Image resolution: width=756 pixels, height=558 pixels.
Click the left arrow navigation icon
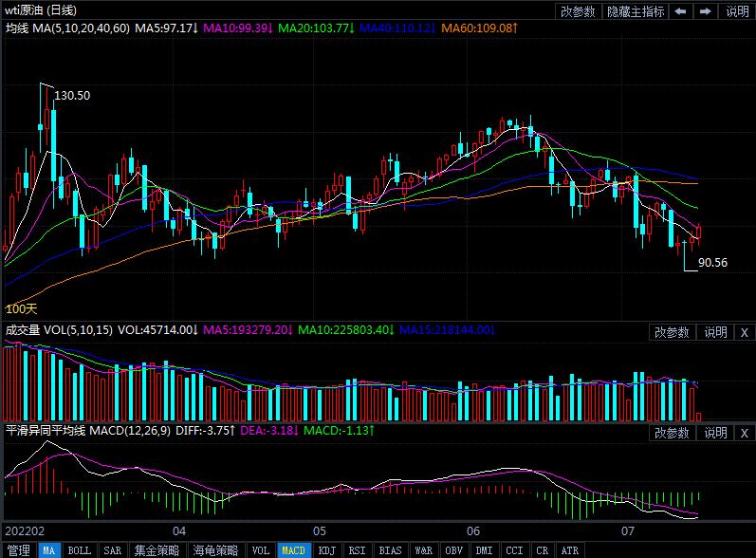[x=681, y=11]
